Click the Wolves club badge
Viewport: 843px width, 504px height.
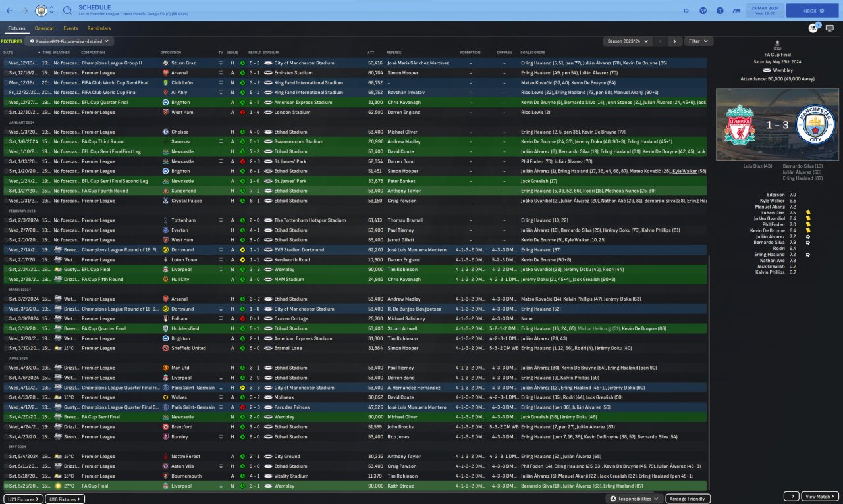(x=165, y=397)
